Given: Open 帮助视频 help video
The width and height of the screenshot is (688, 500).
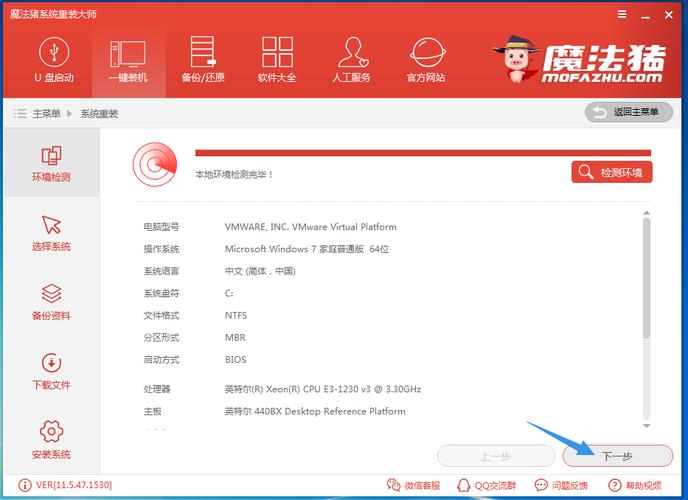Looking at the screenshot, I should pyautogui.click(x=634, y=485).
